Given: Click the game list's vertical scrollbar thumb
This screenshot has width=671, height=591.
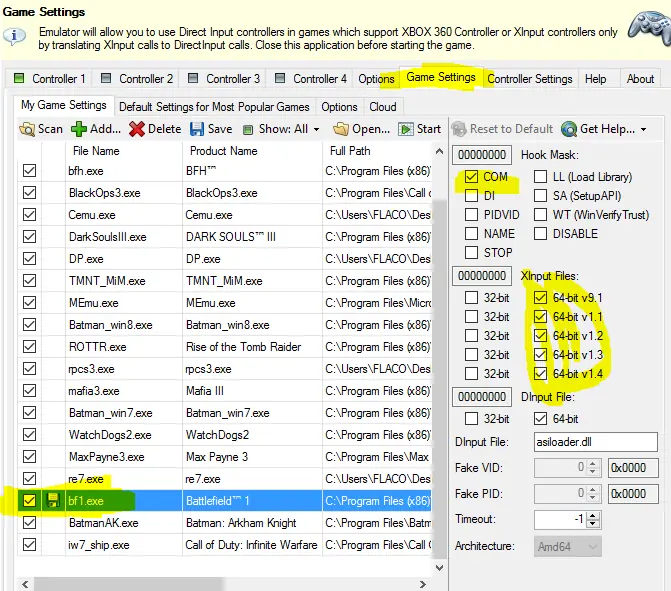Looking at the screenshot, I should click(x=439, y=377).
